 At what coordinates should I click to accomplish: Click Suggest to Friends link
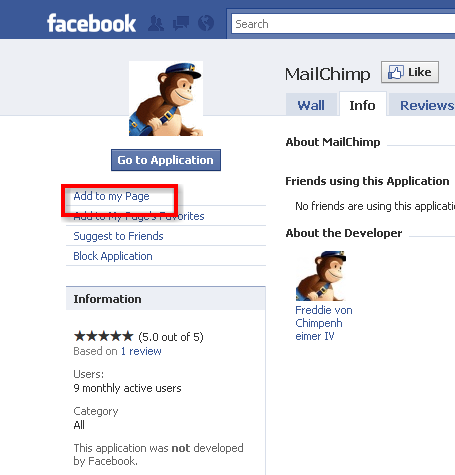(118, 236)
